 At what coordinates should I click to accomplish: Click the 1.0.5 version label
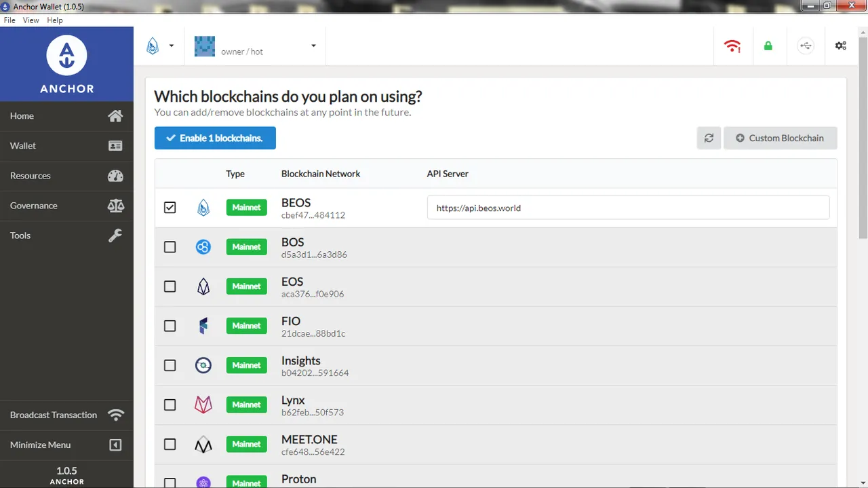point(66,470)
